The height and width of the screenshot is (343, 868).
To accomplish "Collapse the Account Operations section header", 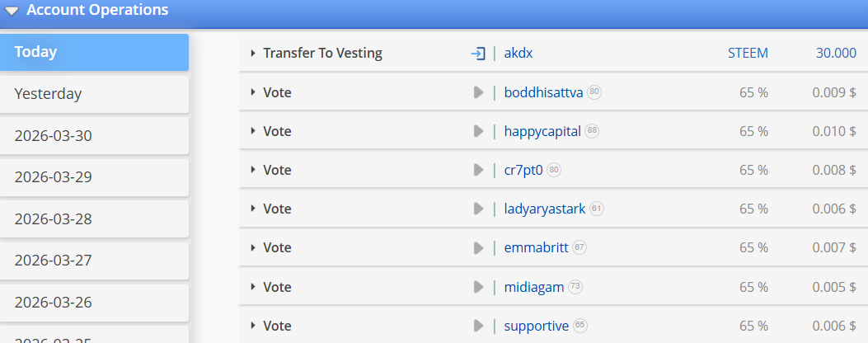I will click(x=12, y=11).
